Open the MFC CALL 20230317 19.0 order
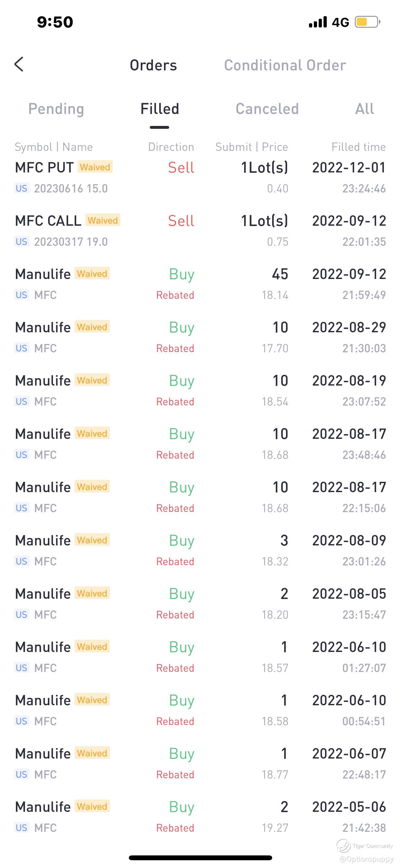 pyautogui.click(x=200, y=231)
